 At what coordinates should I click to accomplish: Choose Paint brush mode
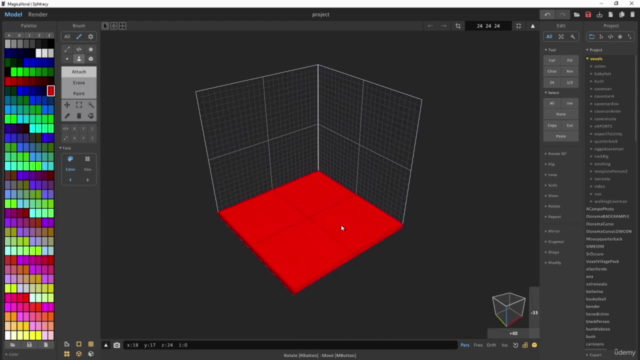pyautogui.click(x=79, y=93)
